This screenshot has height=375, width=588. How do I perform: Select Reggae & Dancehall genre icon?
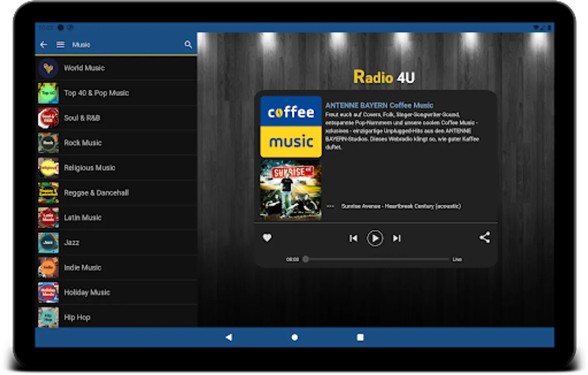(x=48, y=193)
